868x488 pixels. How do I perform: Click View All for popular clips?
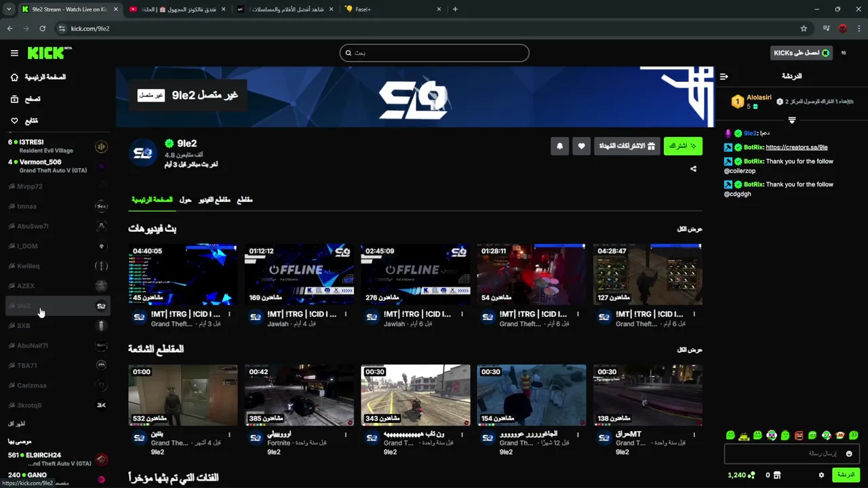pos(690,350)
